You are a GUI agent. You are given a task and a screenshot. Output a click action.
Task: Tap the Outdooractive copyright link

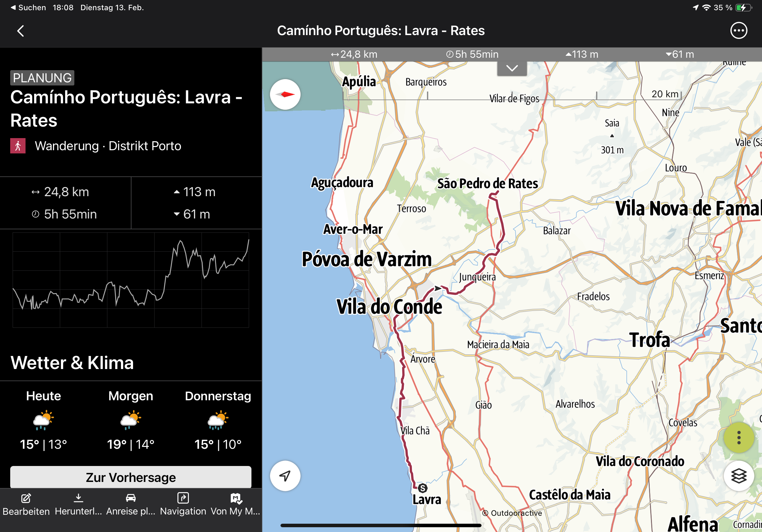512,513
